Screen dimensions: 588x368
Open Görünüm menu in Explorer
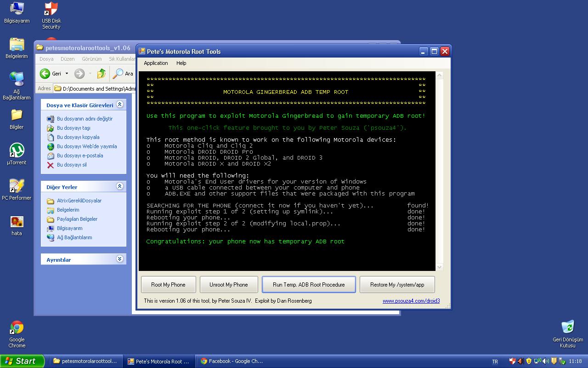coord(92,59)
